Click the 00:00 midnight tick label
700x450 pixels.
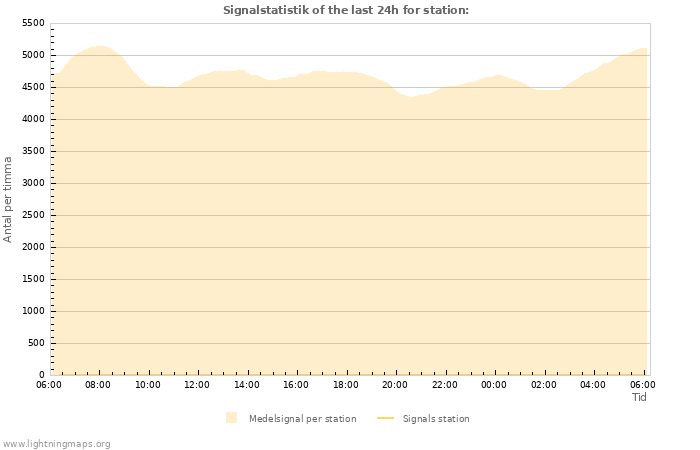click(x=494, y=384)
